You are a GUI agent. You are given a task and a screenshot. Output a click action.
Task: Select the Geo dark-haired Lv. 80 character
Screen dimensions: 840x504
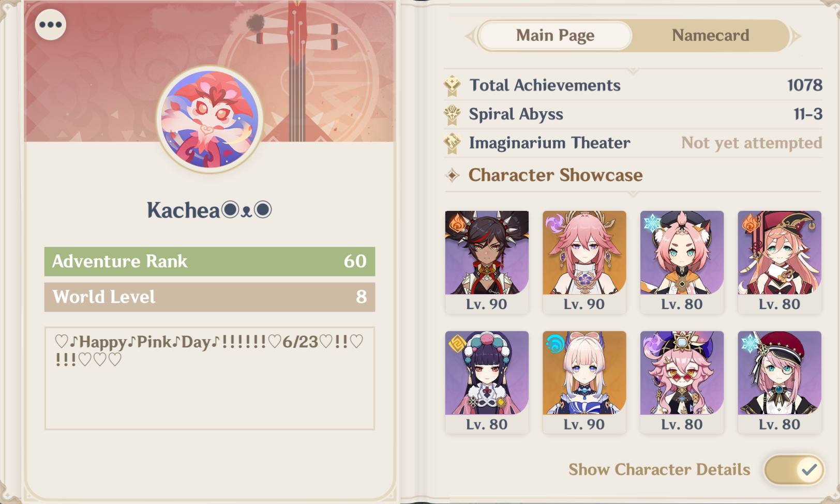(x=487, y=383)
